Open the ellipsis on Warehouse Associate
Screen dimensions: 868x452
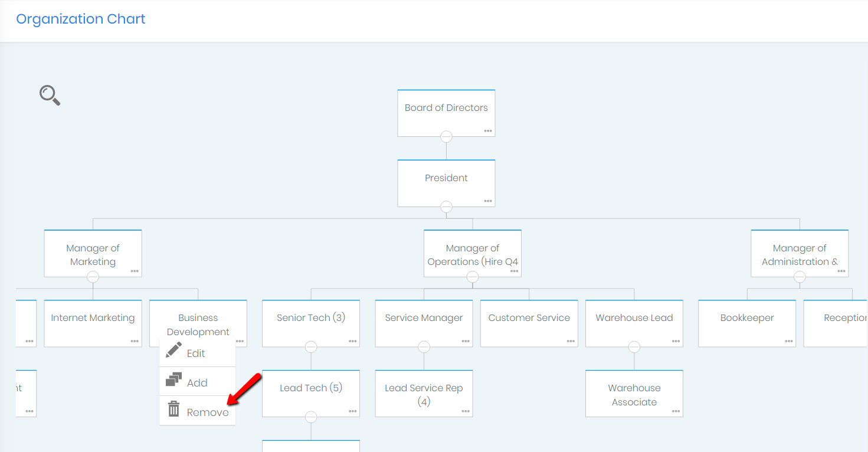click(x=676, y=411)
